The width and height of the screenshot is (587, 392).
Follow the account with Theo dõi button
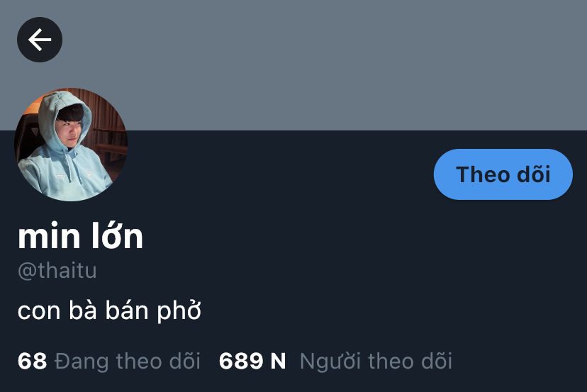[x=503, y=174]
